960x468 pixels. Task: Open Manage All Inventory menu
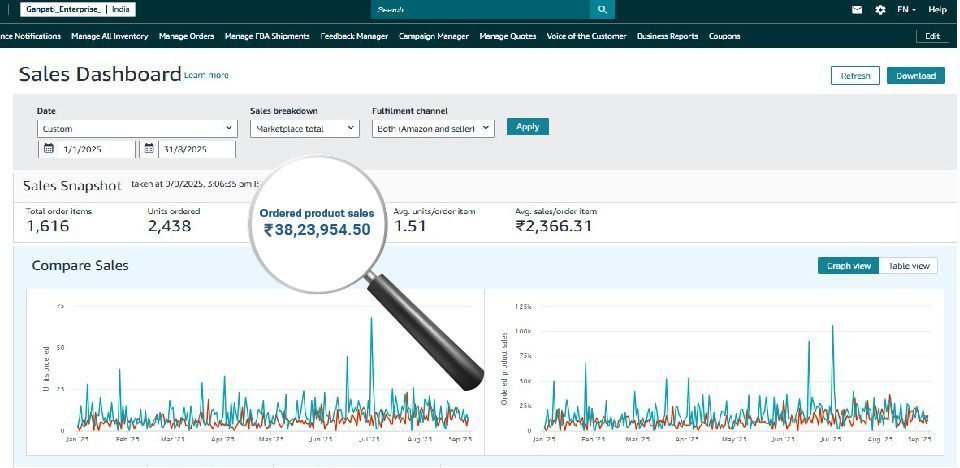[110, 36]
